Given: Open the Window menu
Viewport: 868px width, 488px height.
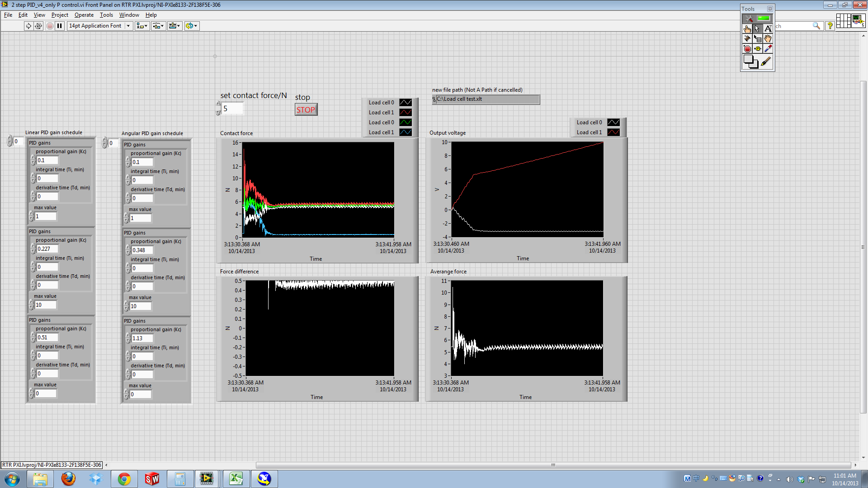Looking at the screenshot, I should tap(129, 15).
